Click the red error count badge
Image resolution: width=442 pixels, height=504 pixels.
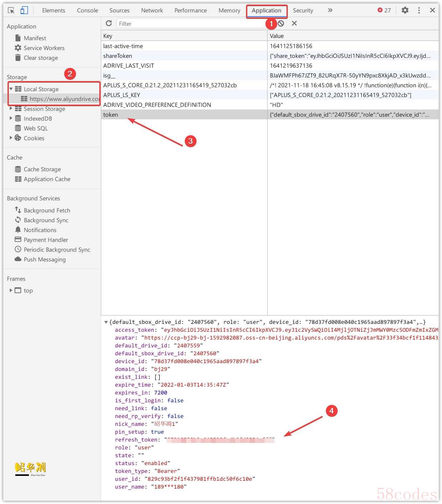click(x=384, y=10)
